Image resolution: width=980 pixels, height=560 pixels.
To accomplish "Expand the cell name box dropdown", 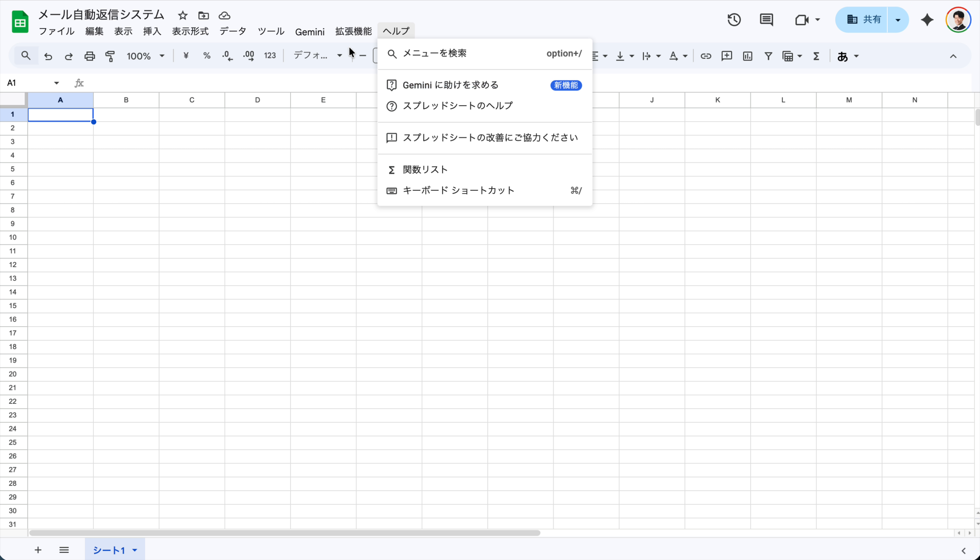I will (57, 83).
